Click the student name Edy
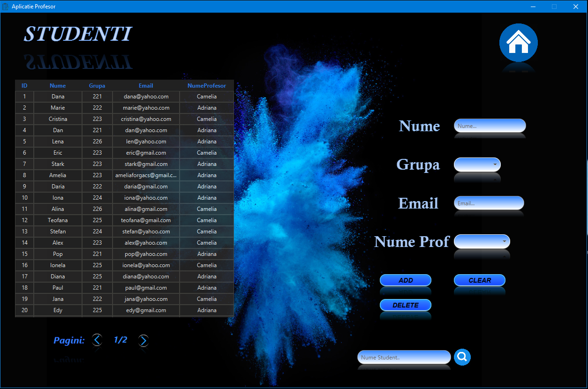Image resolution: width=588 pixels, height=389 pixels. click(58, 310)
